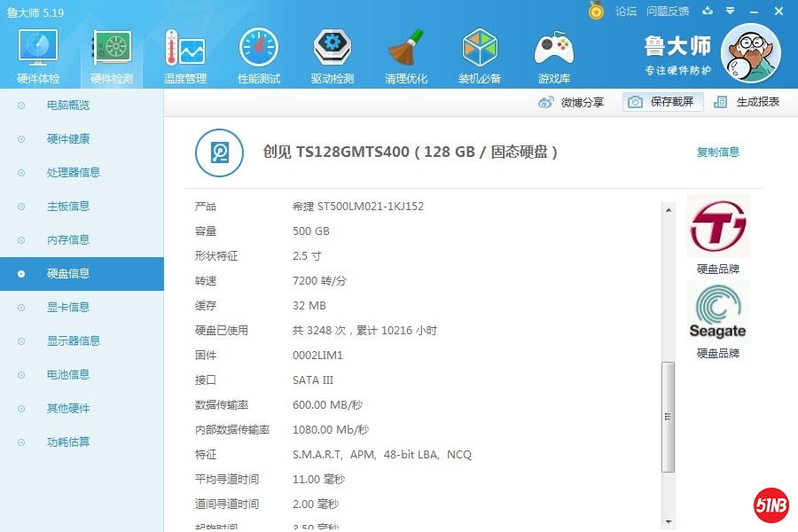The image size is (798, 532).
Task: Click 生成报表 generate report button
Action: (x=747, y=102)
